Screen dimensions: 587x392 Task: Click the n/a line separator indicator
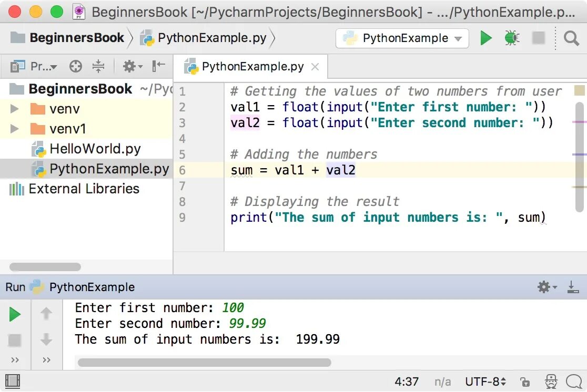442,382
